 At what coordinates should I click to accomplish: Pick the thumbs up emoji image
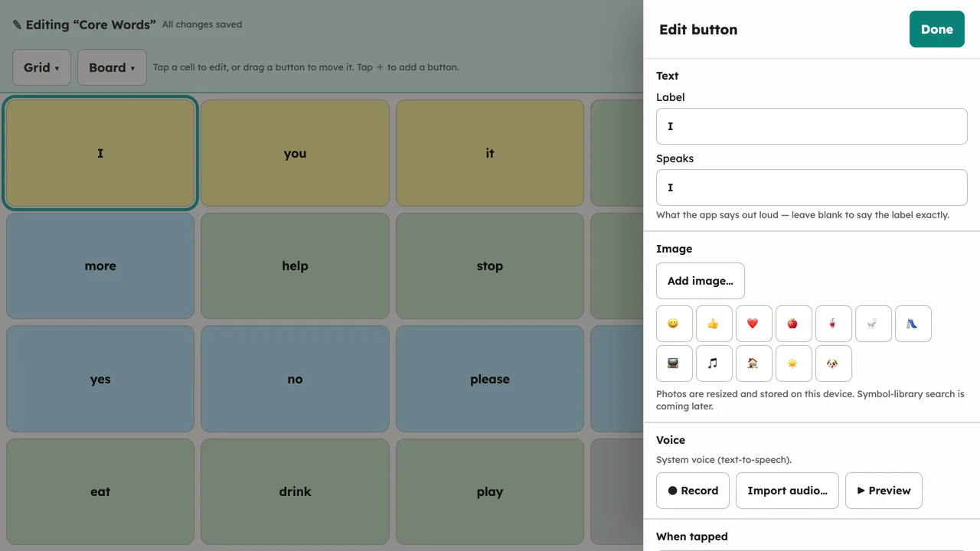[x=714, y=324]
